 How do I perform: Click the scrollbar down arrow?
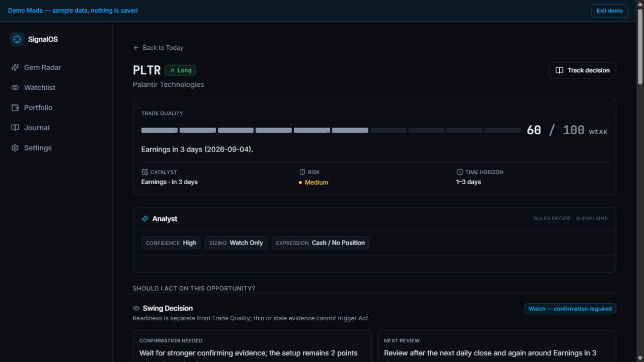(640, 358)
